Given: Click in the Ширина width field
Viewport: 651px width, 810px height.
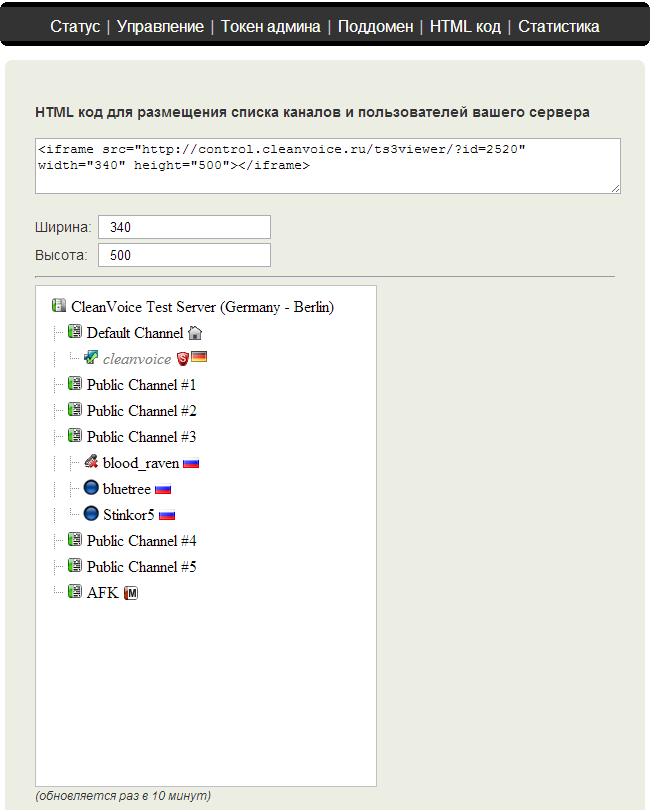Looking at the screenshot, I should click(x=184, y=227).
